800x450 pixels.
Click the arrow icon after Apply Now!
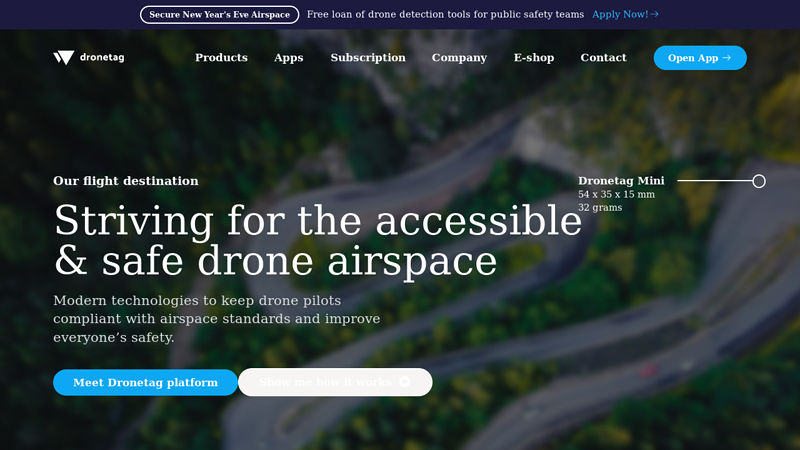654,15
